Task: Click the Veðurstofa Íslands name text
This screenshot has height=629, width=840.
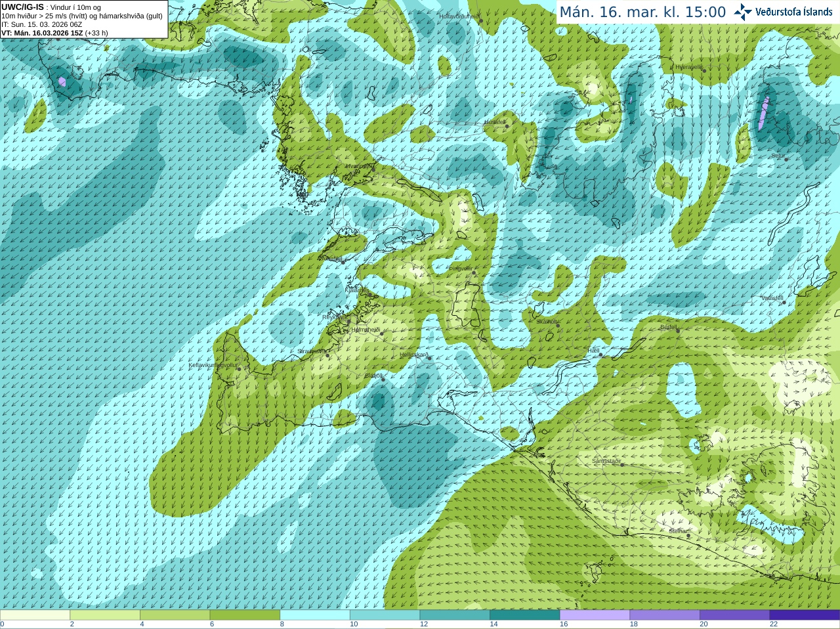Action: coord(793,12)
